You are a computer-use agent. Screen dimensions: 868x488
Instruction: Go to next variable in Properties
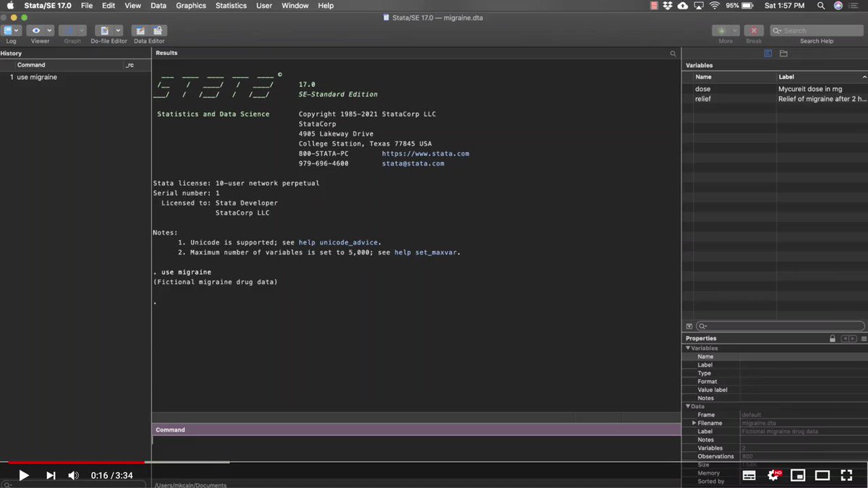point(851,338)
